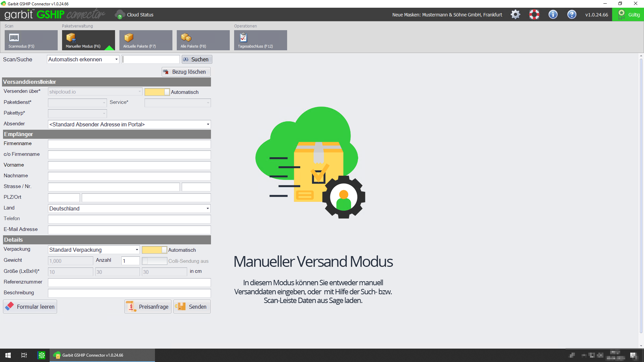644x362 pixels.
Task: Open Tagesabschluss (F12) clipboard icon
Action: (244, 38)
